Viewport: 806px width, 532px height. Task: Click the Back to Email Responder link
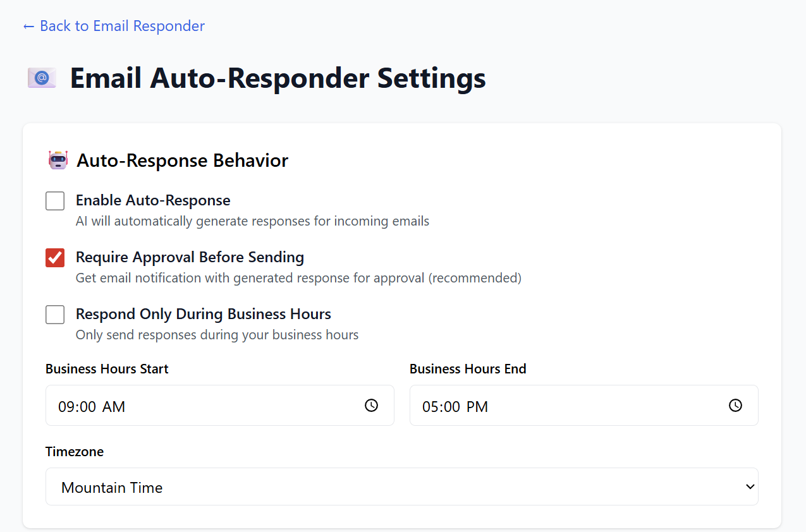click(x=114, y=26)
